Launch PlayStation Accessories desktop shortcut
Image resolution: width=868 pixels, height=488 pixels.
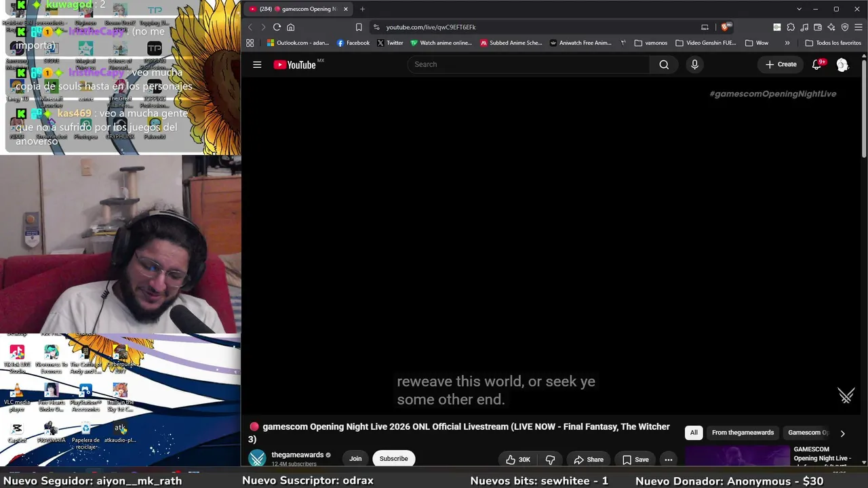(x=85, y=397)
